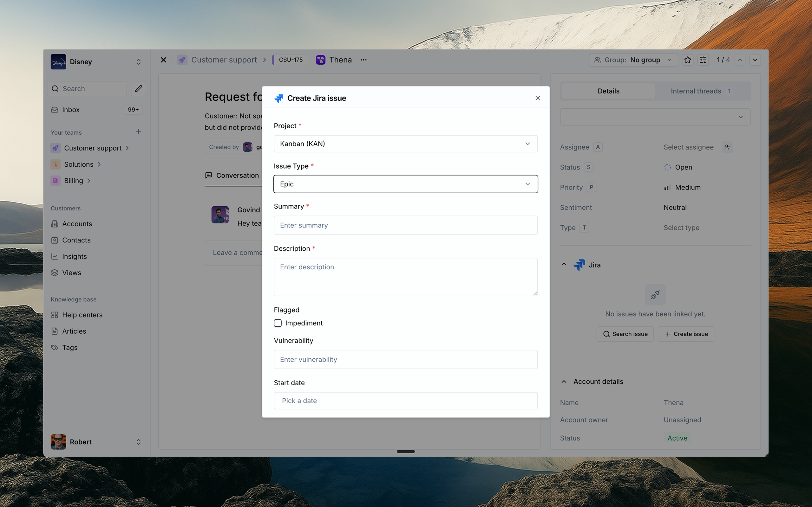Collapse the Jira section chevron

(x=564, y=265)
